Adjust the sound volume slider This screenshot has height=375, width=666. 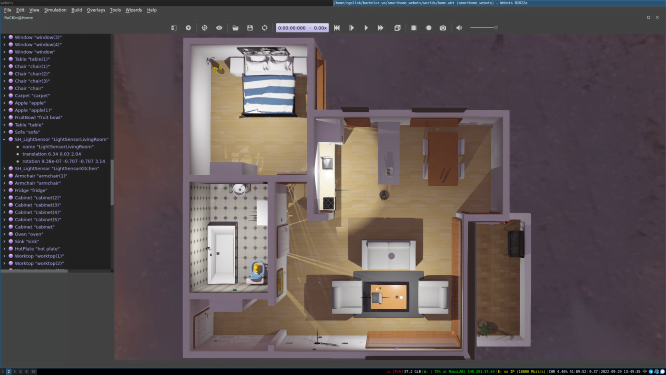click(483, 28)
